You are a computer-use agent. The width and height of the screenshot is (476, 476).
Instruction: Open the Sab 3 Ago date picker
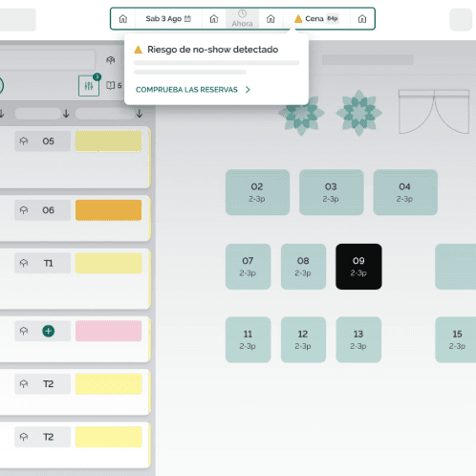pyautogui.click(x=168, y=19)
